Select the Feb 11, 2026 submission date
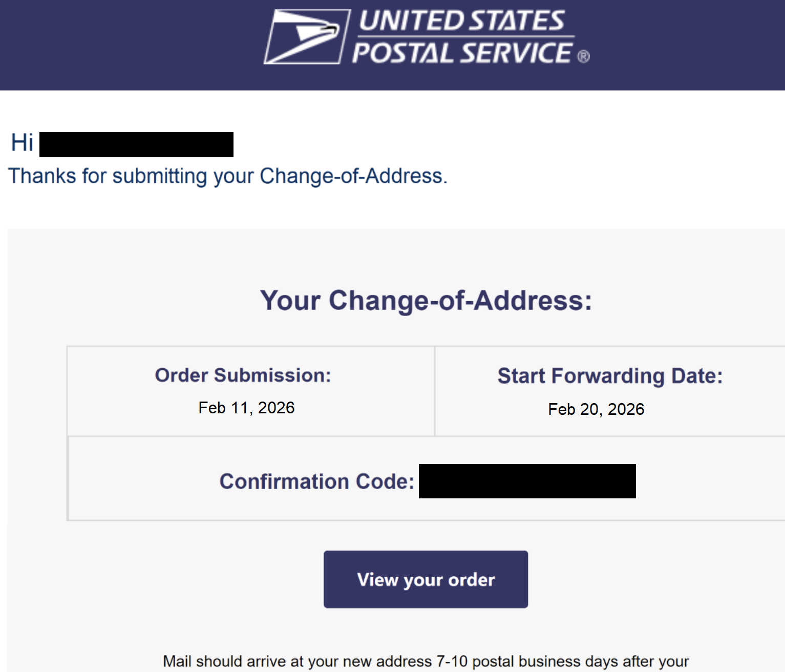This screenshot has height=672, width=785. tap(246, 408)
